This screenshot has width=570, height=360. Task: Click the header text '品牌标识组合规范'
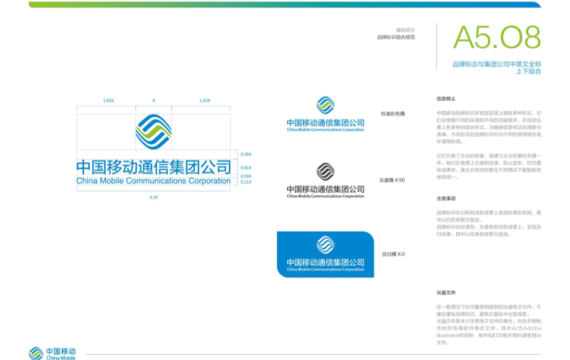(x=396, y=37)
